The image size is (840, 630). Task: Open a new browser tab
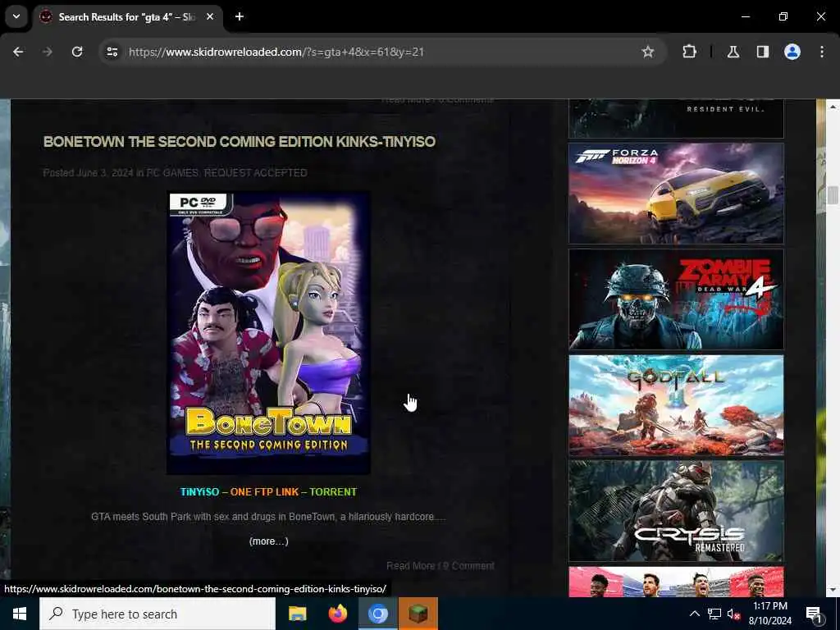click(x=240, y=16)
